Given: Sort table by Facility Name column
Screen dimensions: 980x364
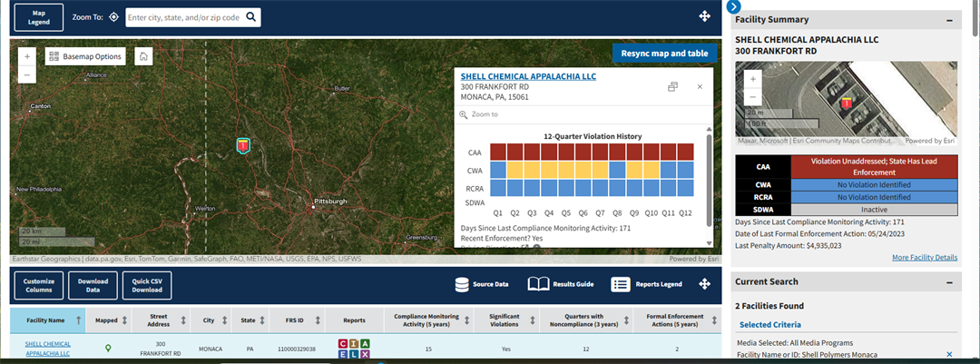Looking at the screenshot, I should pos(78,320).
